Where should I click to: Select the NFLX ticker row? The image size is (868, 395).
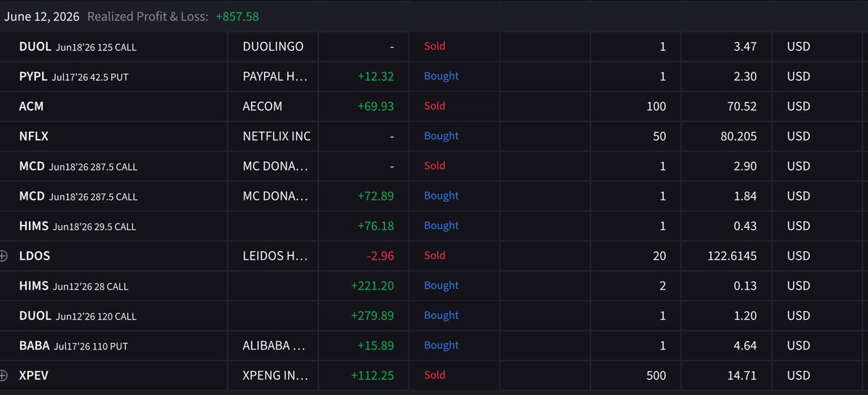tap(434, 136)
